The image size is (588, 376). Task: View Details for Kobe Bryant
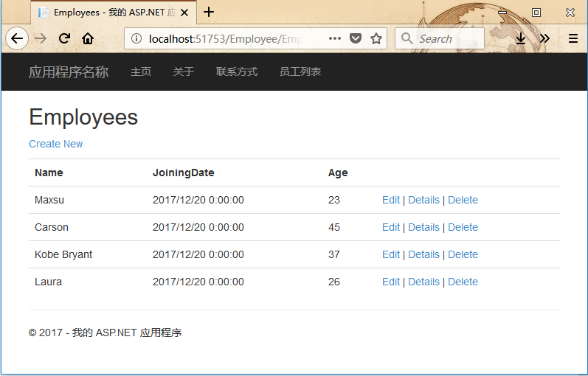tap(423, 254)
